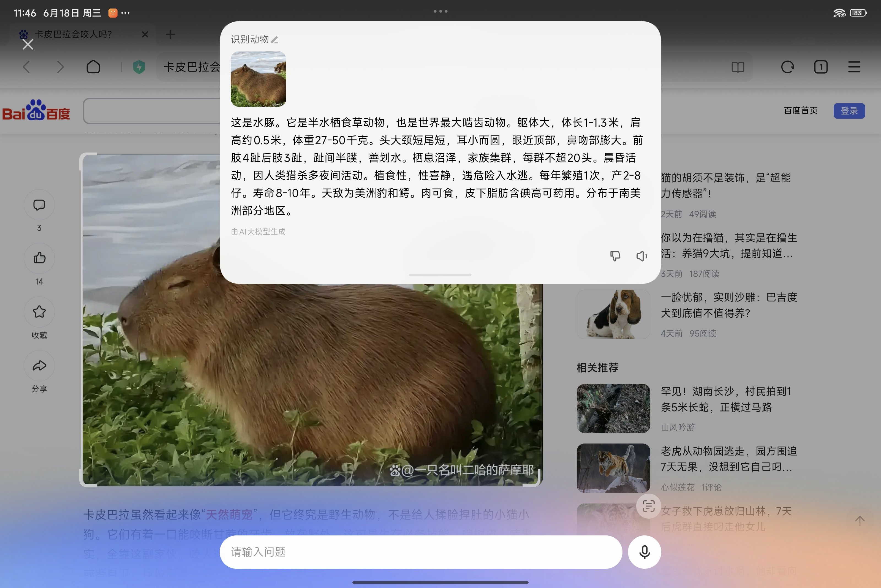
Task: Focus the Baidu search box
Action: (x=151, y=111)
